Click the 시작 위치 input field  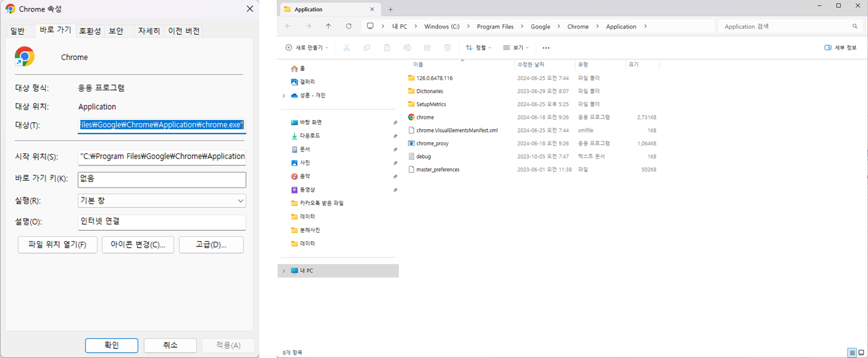(x=162, y=157)
